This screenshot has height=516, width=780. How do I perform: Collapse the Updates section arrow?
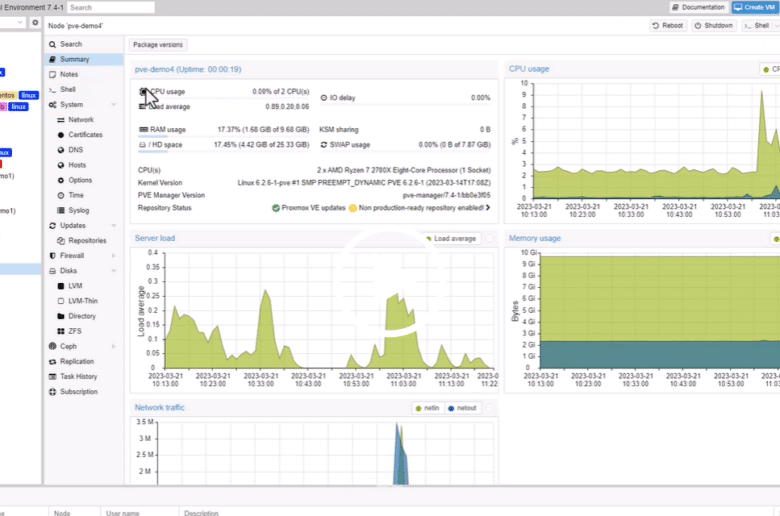pyautogui.click(x=114, y=225)
